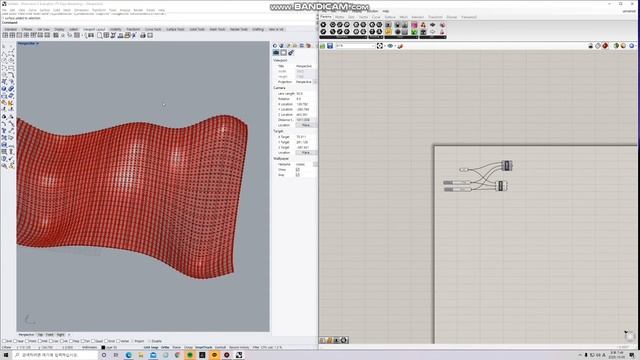Click the lower component node on Grasshopper canvas
Viewport: 640px width, 360px height.
point(501,186)
